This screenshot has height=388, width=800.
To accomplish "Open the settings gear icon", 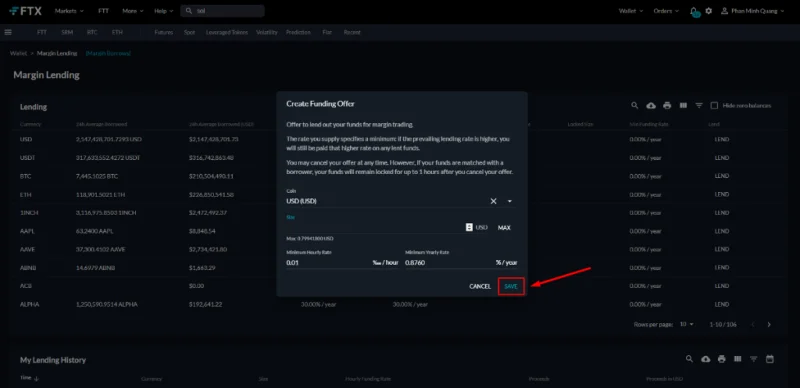I will point(709,11).
